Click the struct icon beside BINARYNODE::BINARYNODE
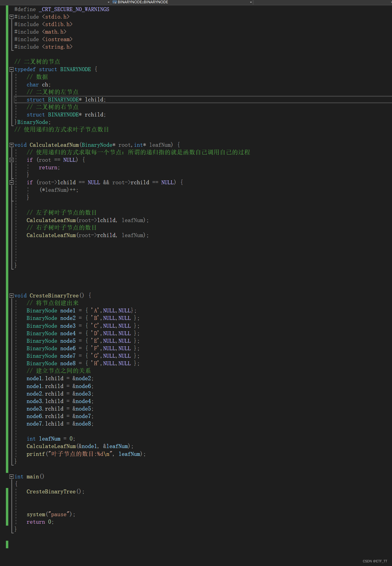Viewport: 392px width, 566px height. pyautogui.click(x=114, y=2)
